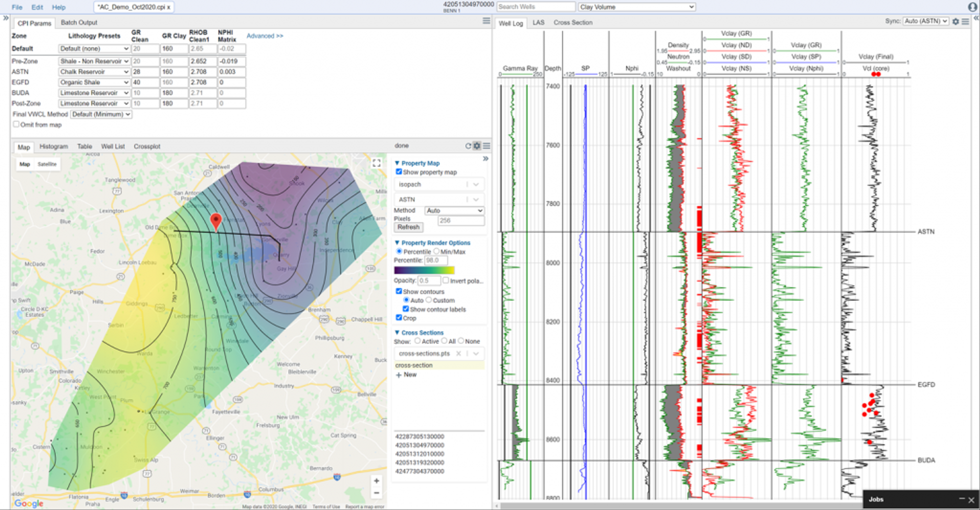Collapse the map options side panel

pyautogui.click(x=485, y=159)
